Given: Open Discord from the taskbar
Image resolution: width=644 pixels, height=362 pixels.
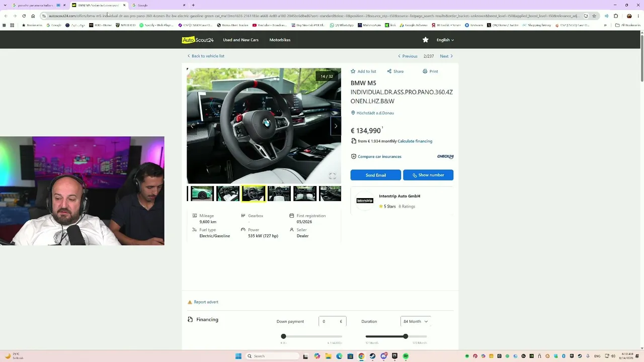Looking at the screenshot, I should [384, 356].
